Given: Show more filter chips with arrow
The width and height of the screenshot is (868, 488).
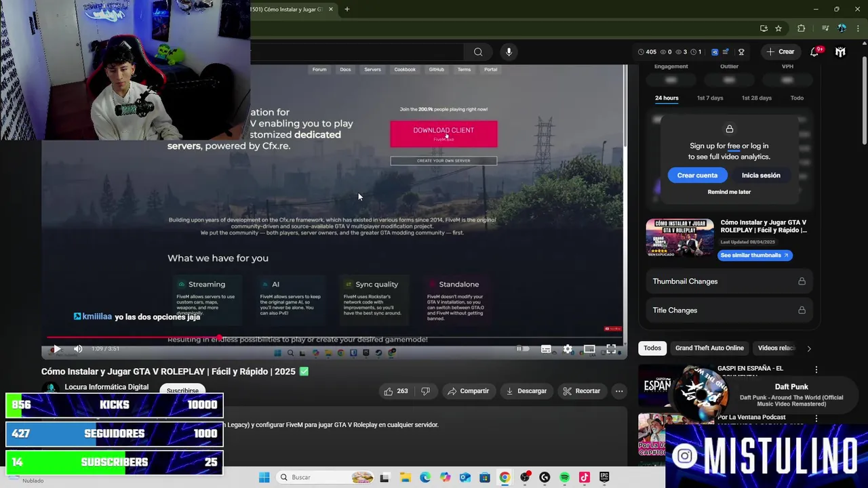Looking at the screenshot, I should click(x=808, y=348).
